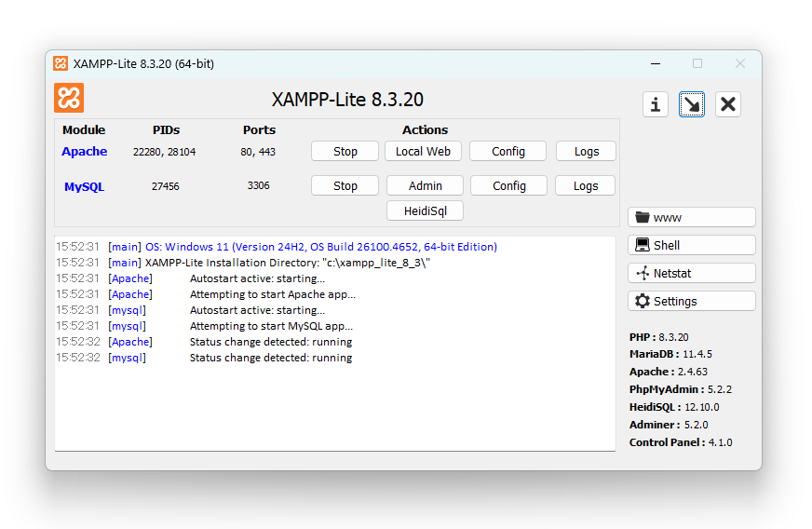Click the diagonal arrow minimize-to-tray icon

pos(692,104)
